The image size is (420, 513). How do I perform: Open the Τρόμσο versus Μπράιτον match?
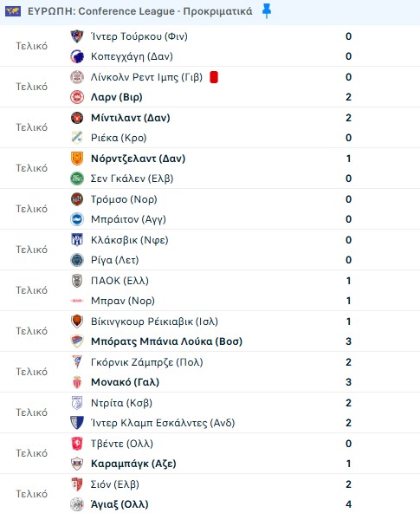210,209
